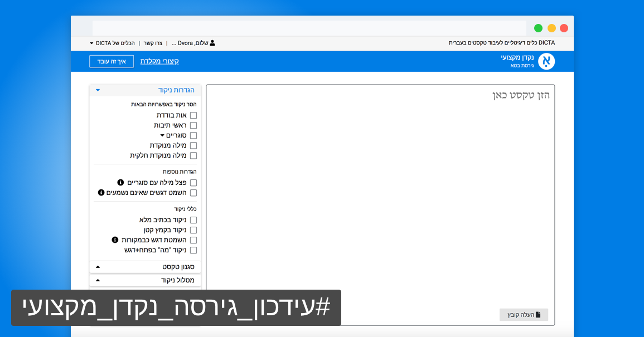Click the red window control button
Image resolution: width=644 pixels, height=337 pixels.
pos(564,28)
